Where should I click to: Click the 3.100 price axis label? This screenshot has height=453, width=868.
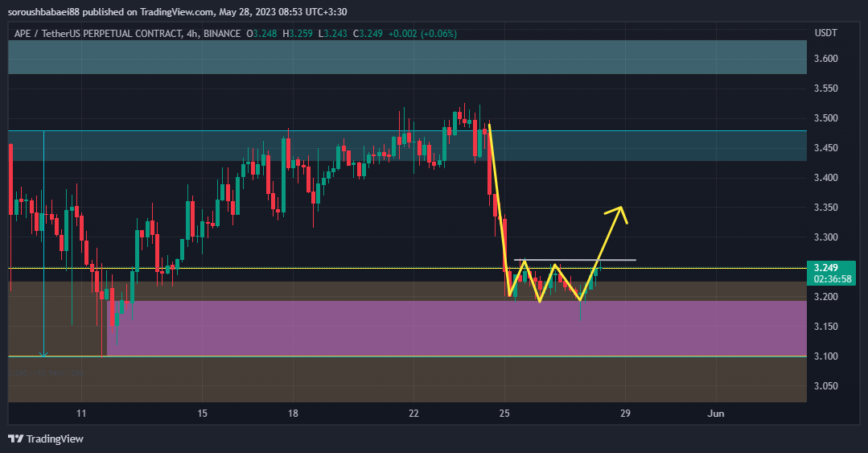(x=826, y=356)
